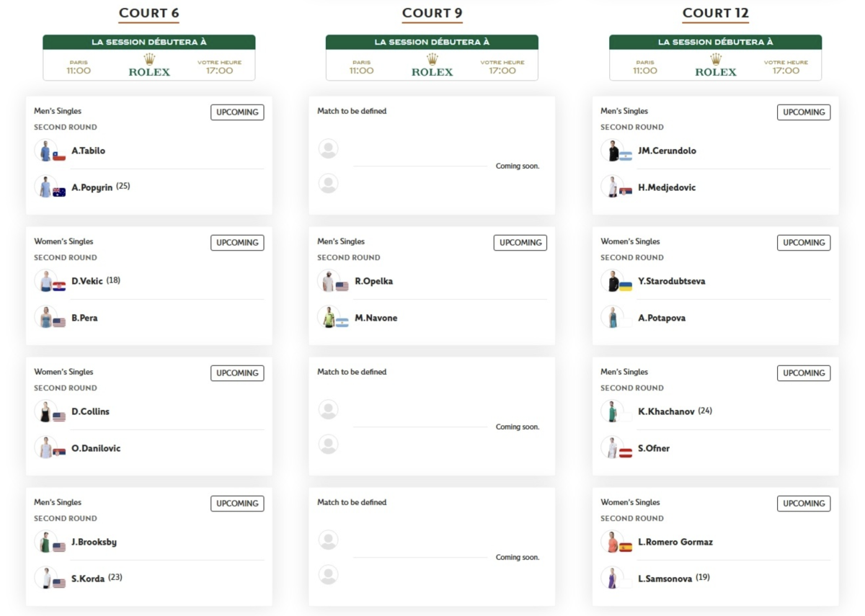
Task: Click R.Opelka's player avatar
Action: coord(329,280)
